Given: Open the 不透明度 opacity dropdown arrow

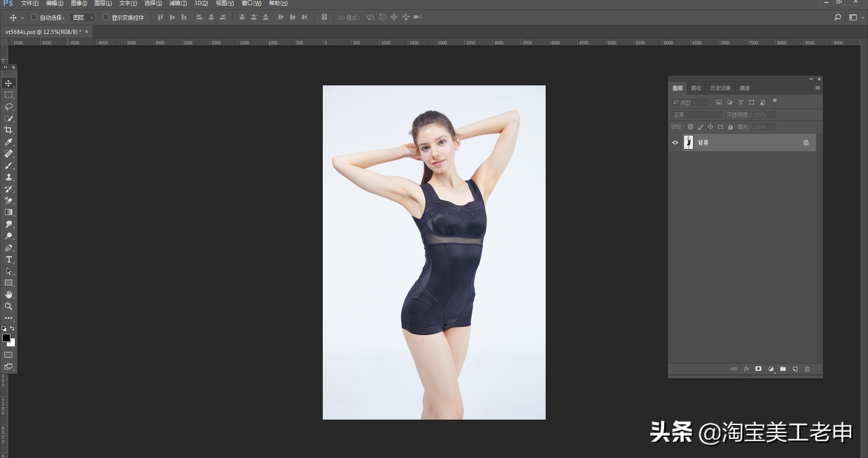Looking at the screenshot, I should tap(773, 115).
